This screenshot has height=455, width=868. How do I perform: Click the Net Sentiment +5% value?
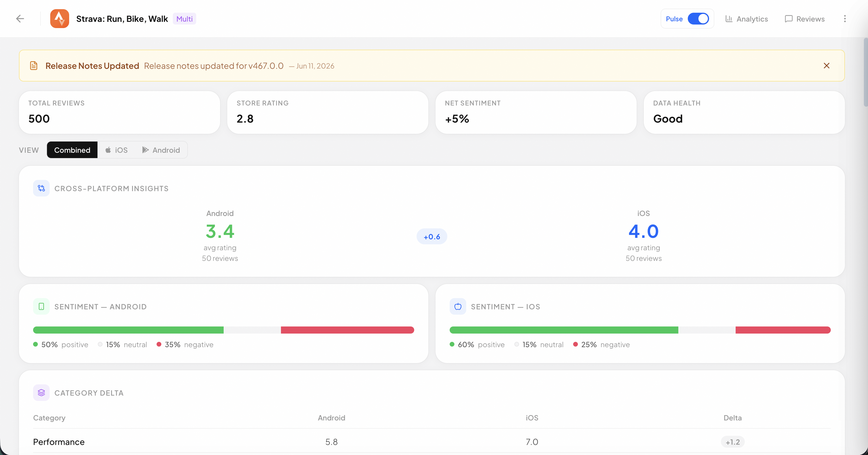457,119
